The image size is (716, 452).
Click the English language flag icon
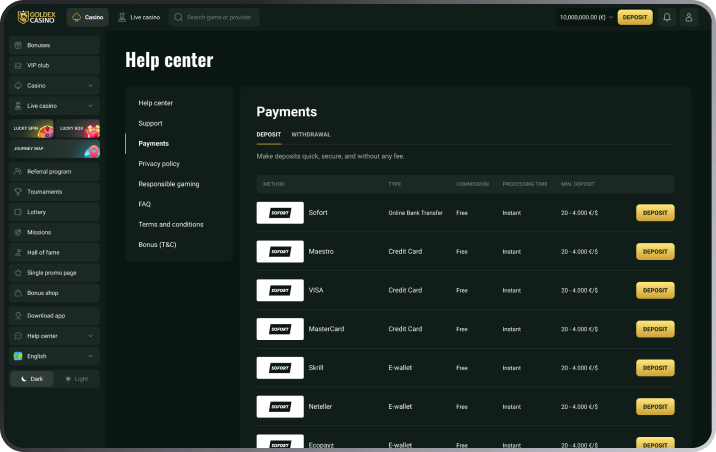(18, 356)
